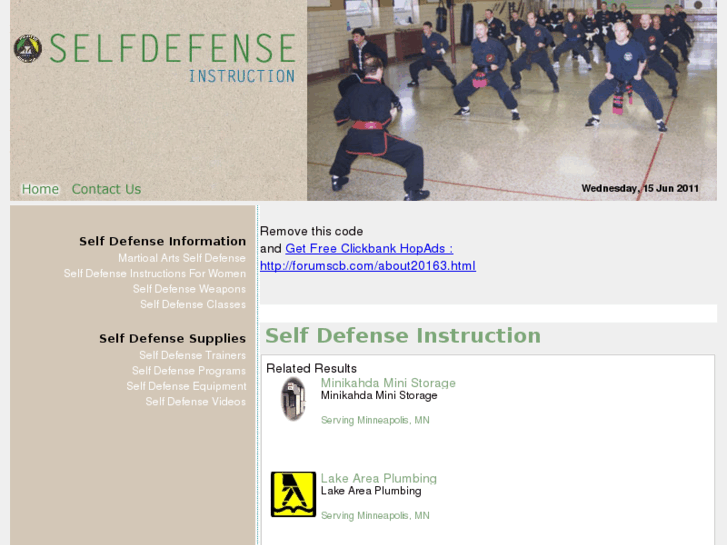The width and height of the screenshot is (727, 545).
Task: Click the Related Results label
Action: tap(312, 368)
